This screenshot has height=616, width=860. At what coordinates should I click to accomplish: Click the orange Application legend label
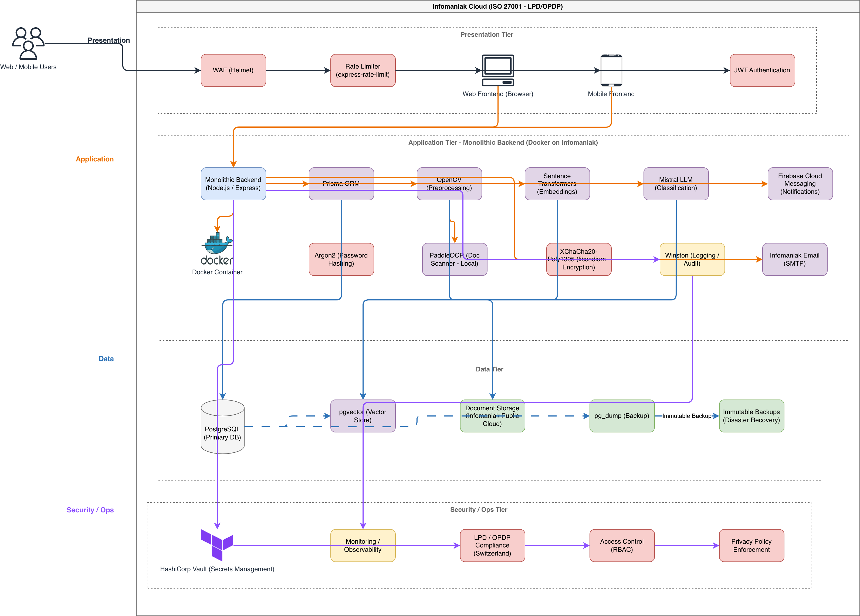pos(95,159)
